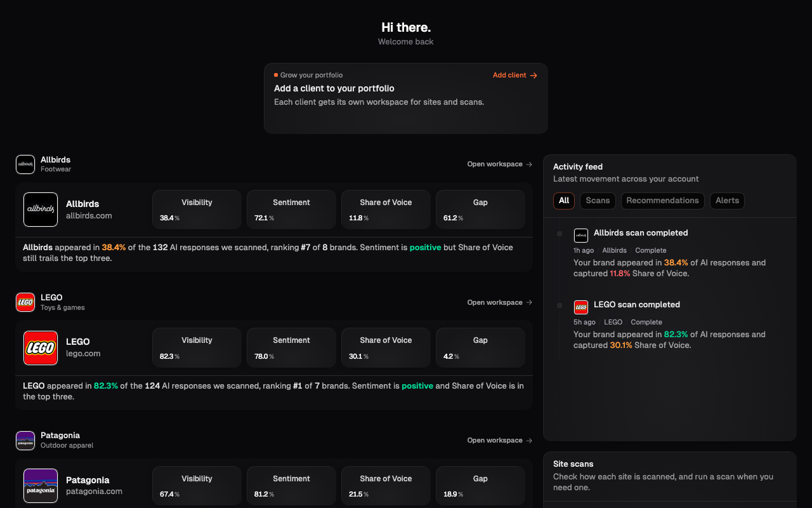The width and height of the screenshot is (812, 508).
Task: Click the patagonia.com domain text
Action: (94, 491)
